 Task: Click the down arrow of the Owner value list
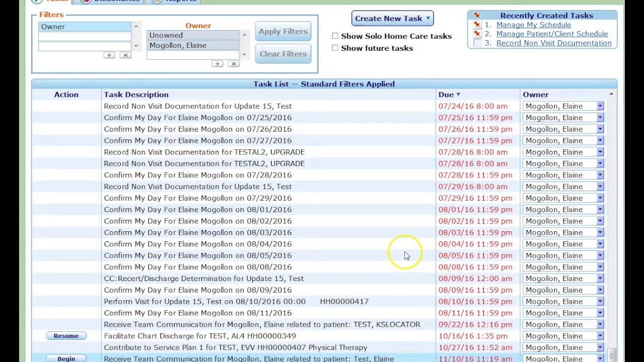pos(245,55)
